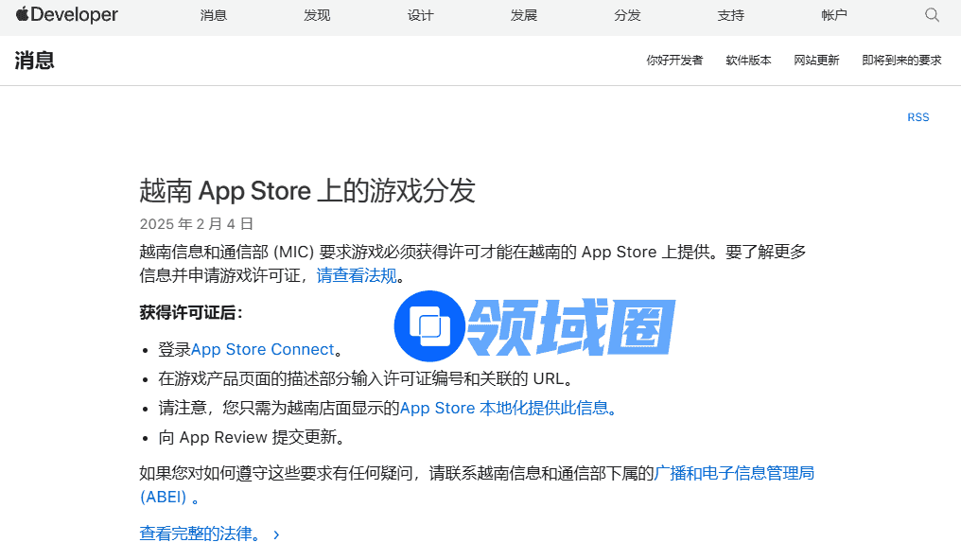This screenshot has width=961, height=560.
Task: Click the Apple Developer logo
Action: pyautogui.click(x=67, y=15)
